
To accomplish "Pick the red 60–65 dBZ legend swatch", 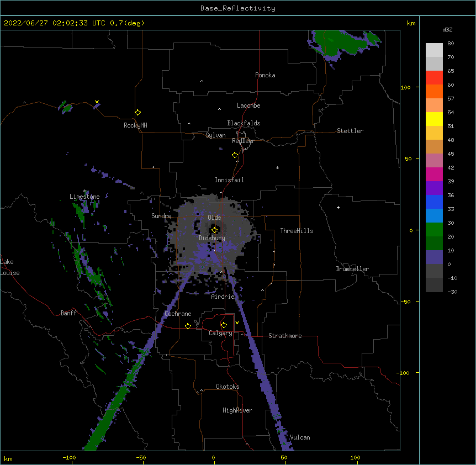I will point(434,78).
